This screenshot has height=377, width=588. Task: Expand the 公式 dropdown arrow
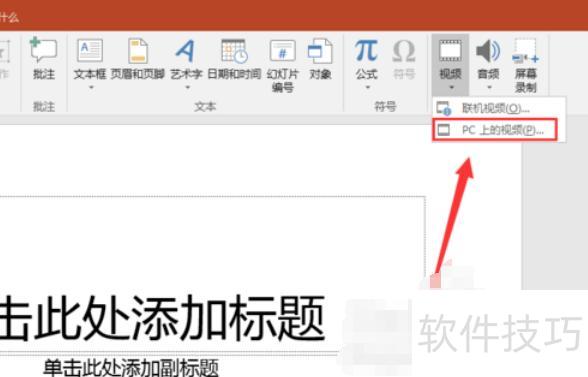367,87
